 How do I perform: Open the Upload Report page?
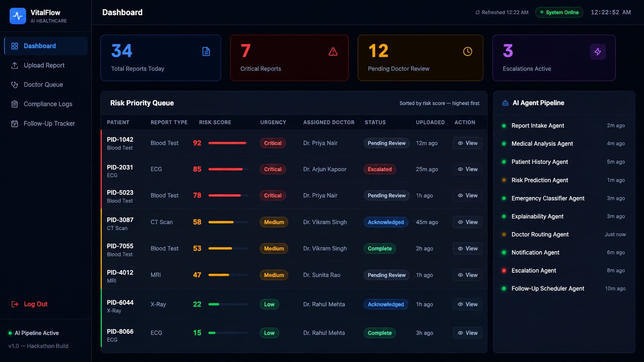46,65
